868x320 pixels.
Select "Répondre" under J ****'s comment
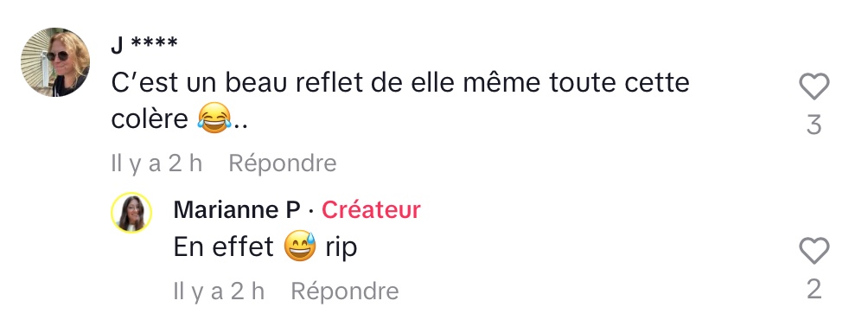coord(283,163)
